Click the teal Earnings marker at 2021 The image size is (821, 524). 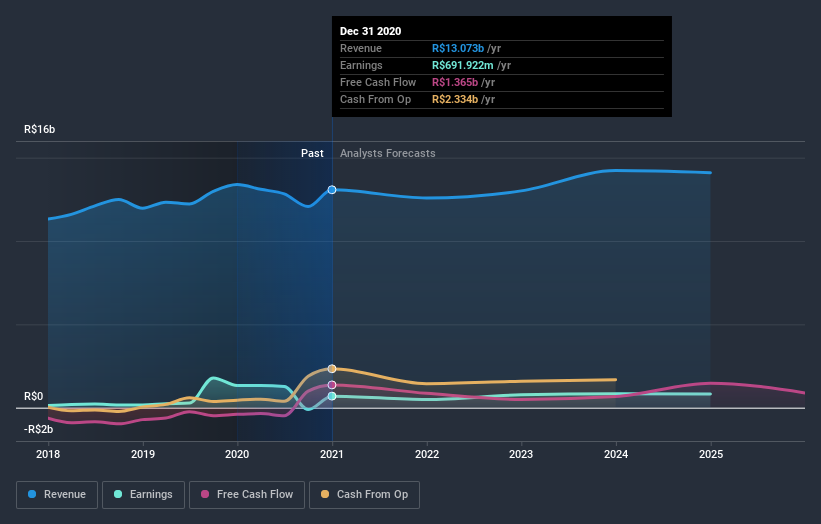click(332, 396)
